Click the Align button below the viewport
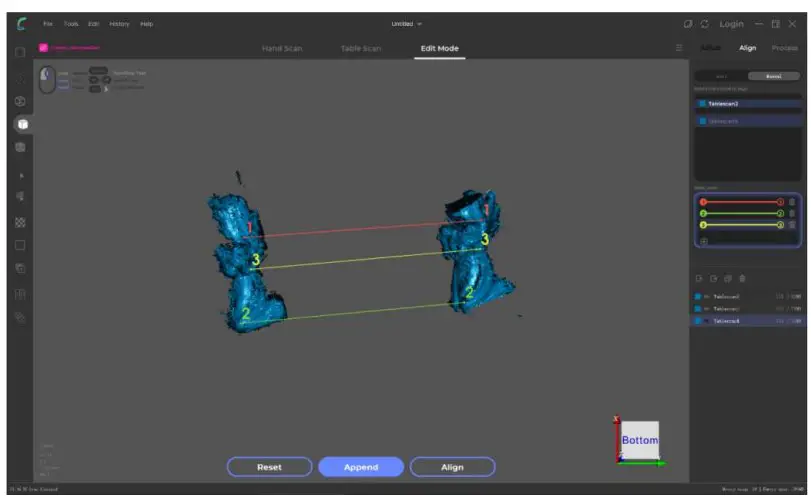Viewport: 811px width, 501px height. [x=453, y=467]
